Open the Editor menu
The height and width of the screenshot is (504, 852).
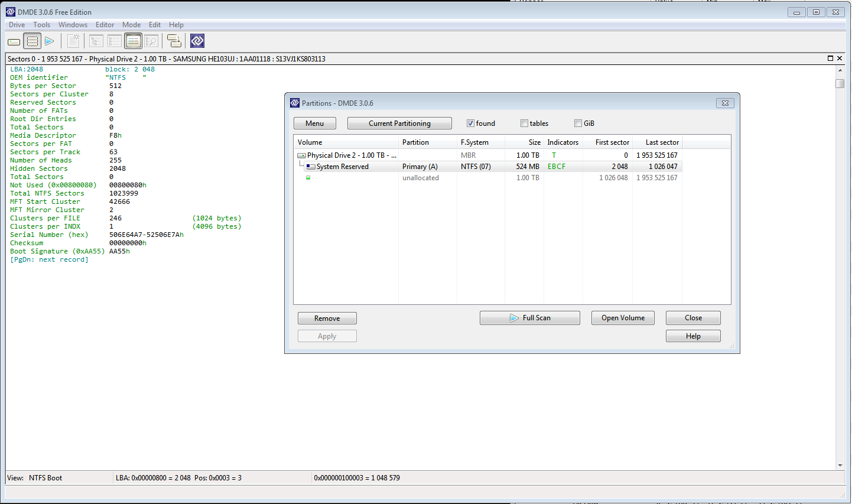tap(105, 25)
